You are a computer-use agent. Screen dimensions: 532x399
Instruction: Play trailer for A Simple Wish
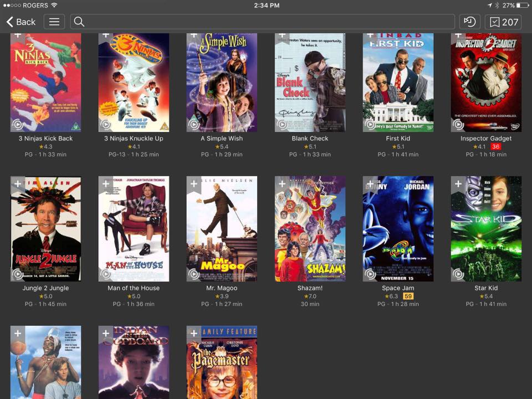[194, 125]
